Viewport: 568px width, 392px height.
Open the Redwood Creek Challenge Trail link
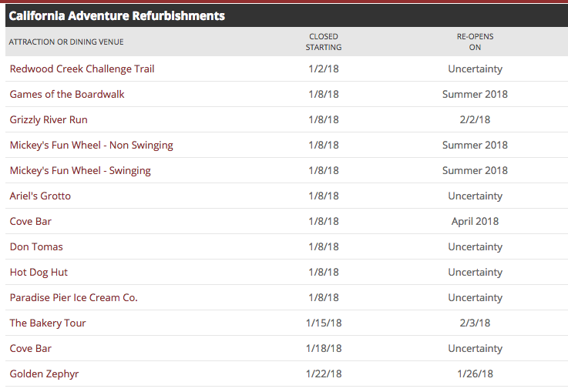click(82, 69)
